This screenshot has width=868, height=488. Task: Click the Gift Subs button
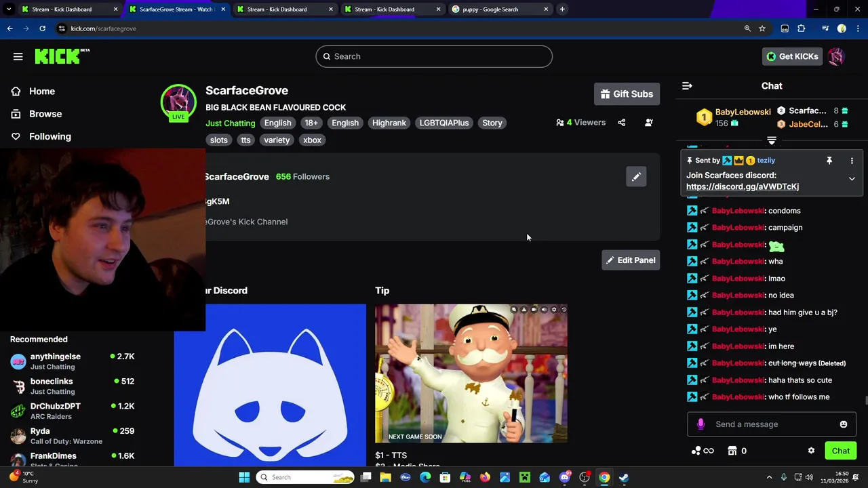(627, 94)
